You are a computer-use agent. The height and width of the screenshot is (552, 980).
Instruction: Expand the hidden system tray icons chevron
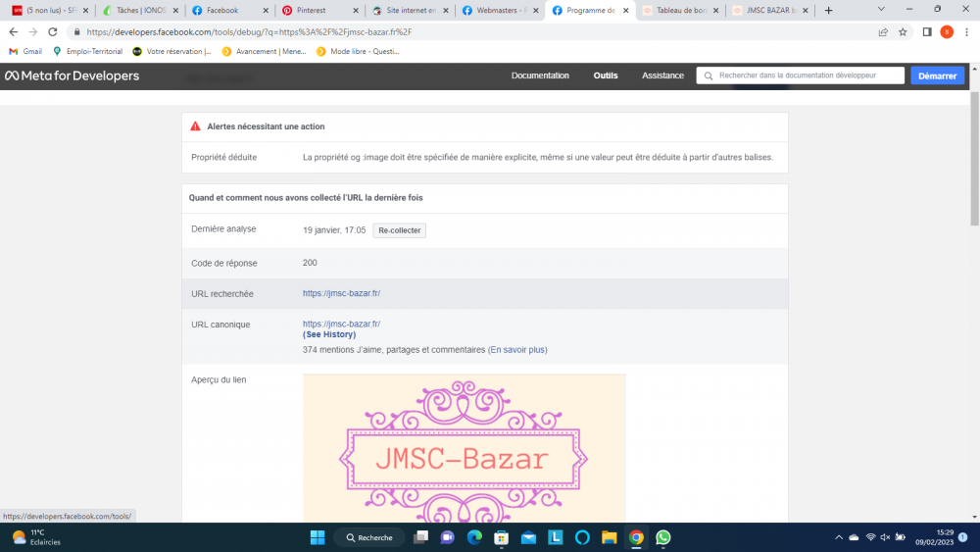[839, 537]
